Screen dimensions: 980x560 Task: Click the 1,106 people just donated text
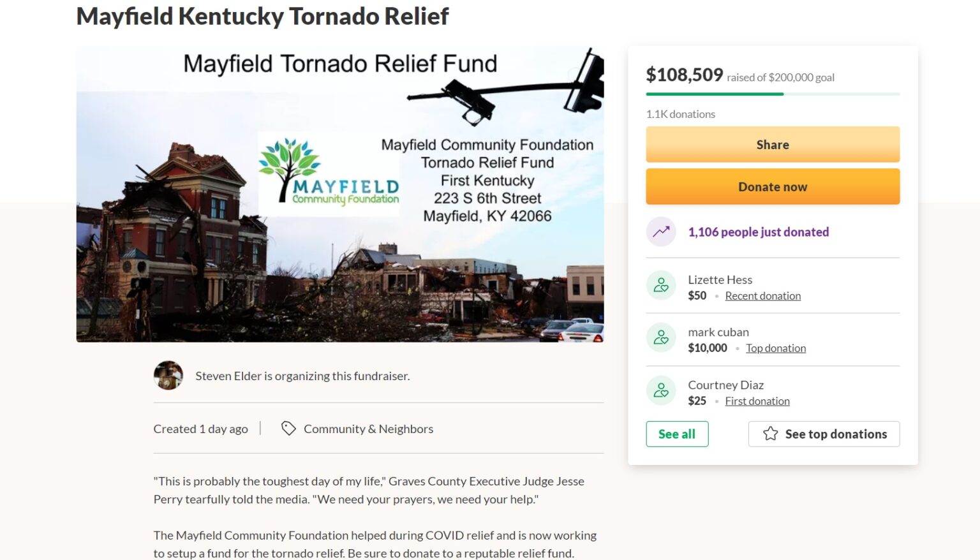(758, 232)
